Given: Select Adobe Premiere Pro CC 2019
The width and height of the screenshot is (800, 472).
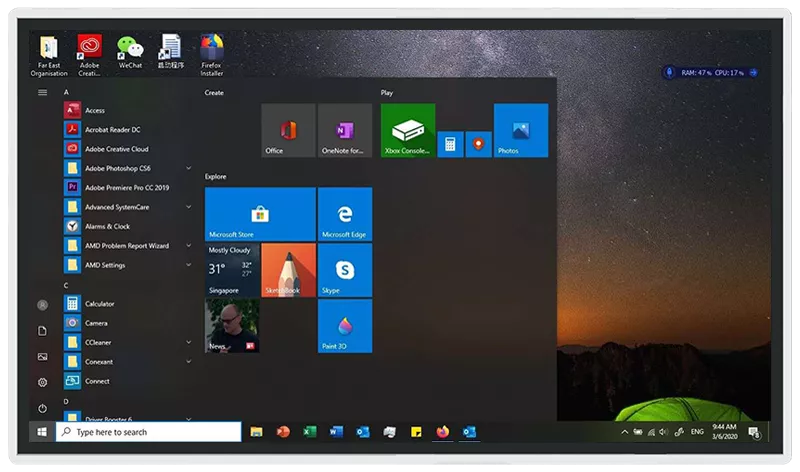Looking at the screenshot, I should pos(126,188).
